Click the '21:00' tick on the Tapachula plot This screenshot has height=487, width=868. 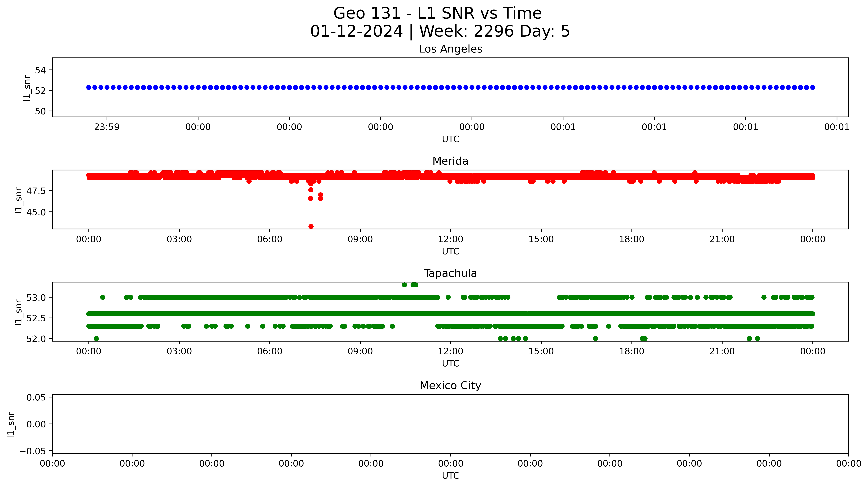point(722,351)
